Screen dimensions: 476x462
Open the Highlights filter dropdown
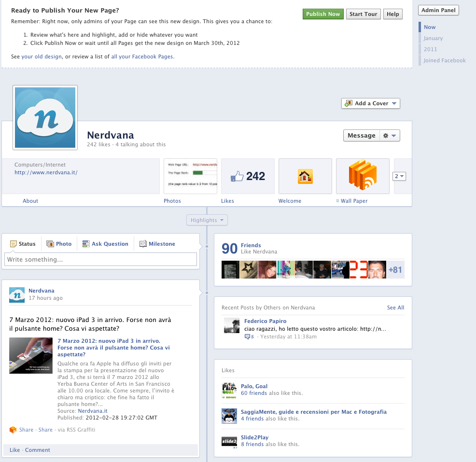pos(207,220)
